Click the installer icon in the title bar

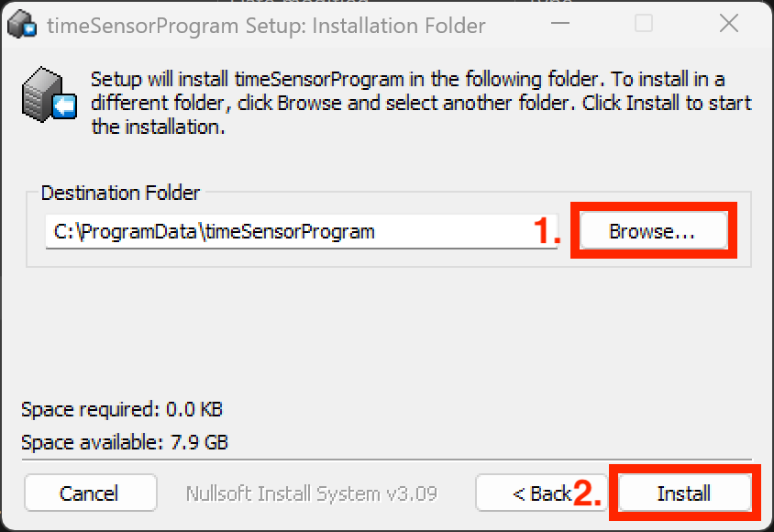21,26
